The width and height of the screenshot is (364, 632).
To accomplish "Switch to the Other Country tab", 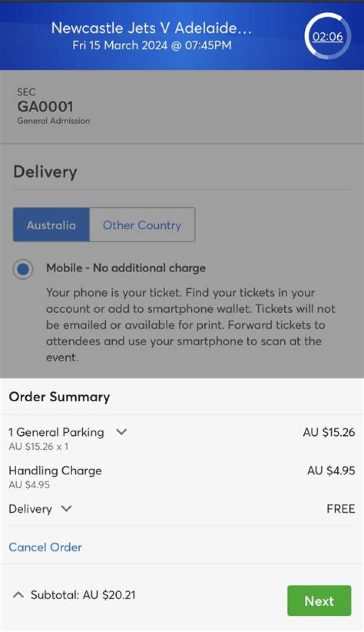I will (x=142, y=225).
